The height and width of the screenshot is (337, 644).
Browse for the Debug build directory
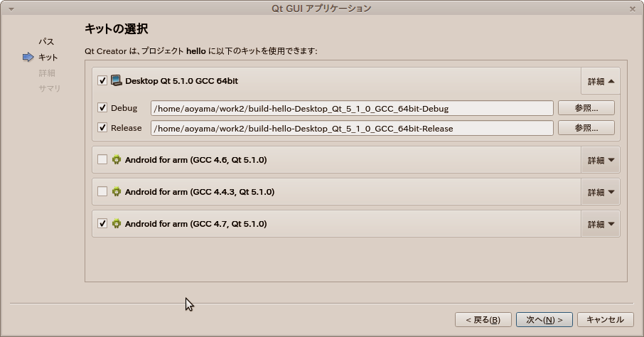click(x=586, y=107)
